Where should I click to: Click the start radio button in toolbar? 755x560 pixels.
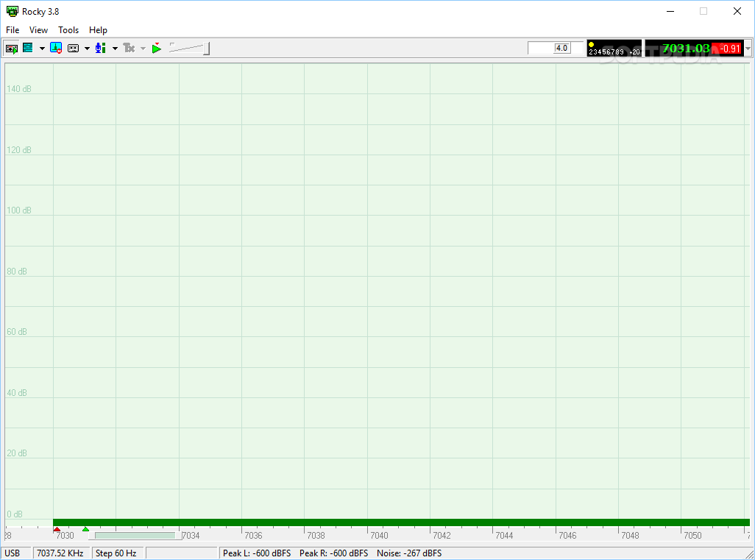[x=12, y=48]
